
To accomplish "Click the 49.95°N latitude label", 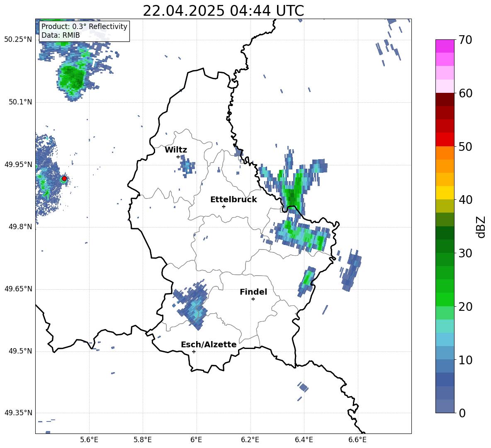I will tap(19, 165).
